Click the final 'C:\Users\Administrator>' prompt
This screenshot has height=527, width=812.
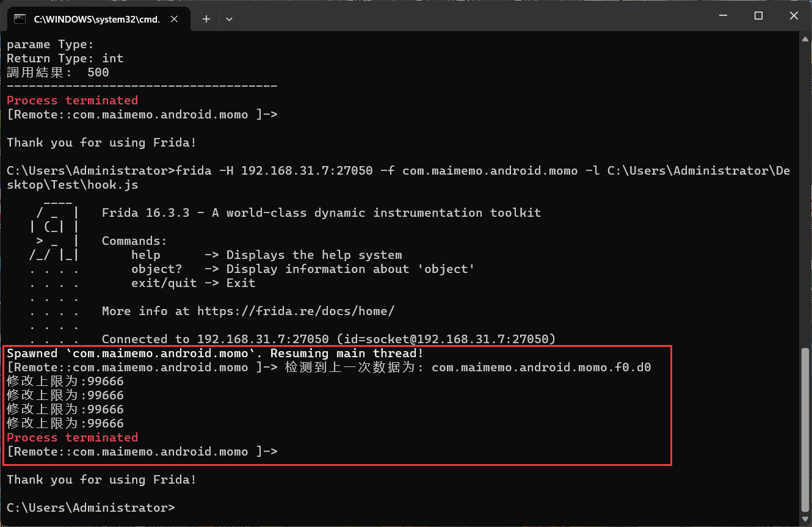click(91, 507)
